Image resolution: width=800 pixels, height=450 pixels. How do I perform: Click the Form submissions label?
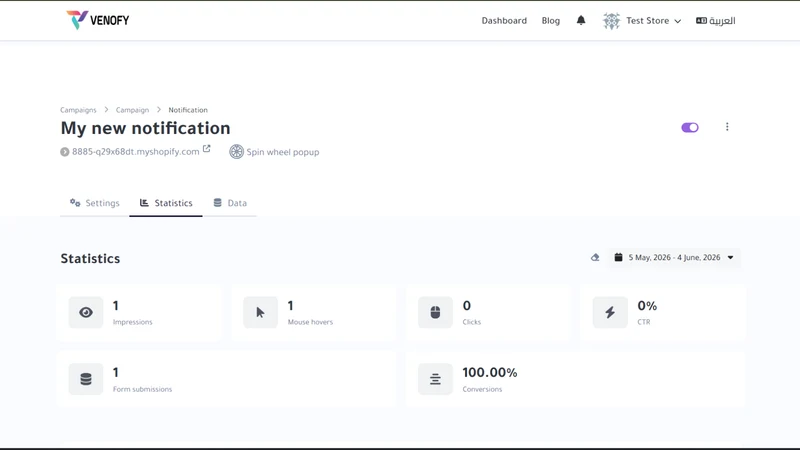(142, 389)
